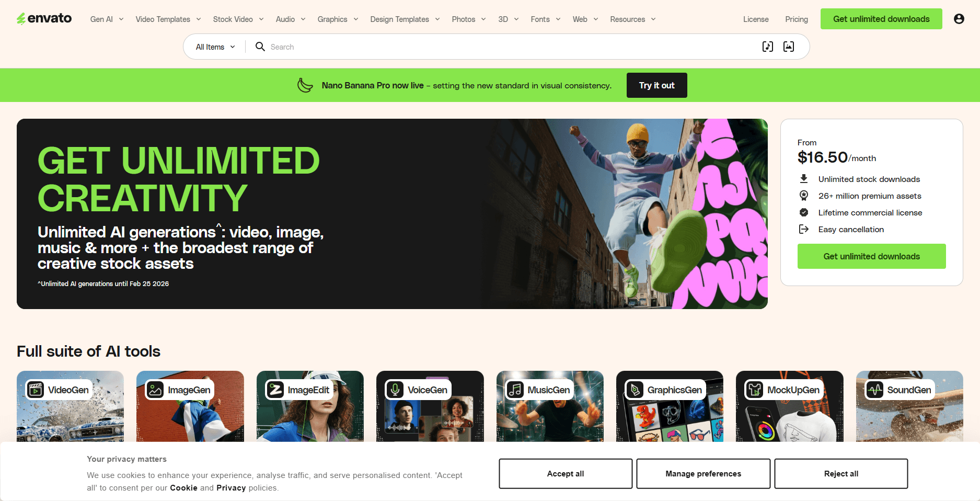Click the GraphicsGen pen icon
Viewport: 980px width, 501px height.
tap(635, 390)
